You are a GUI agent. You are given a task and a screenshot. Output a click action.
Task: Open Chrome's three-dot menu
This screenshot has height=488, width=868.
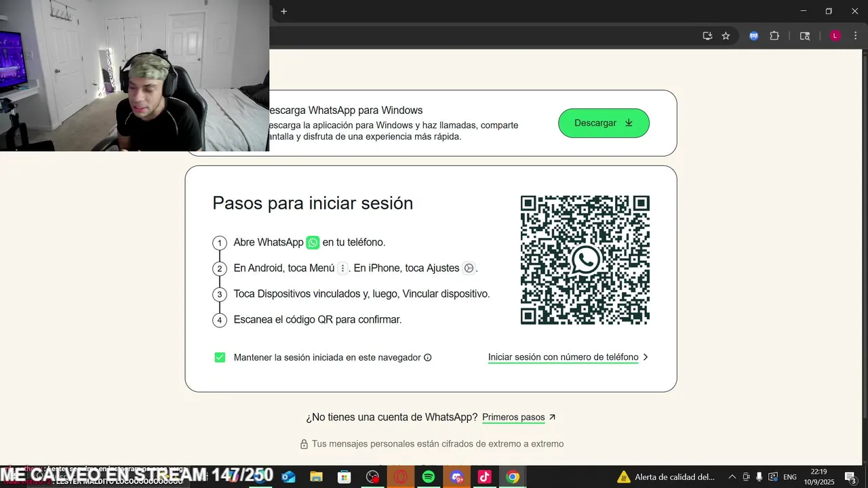point(855,36)
